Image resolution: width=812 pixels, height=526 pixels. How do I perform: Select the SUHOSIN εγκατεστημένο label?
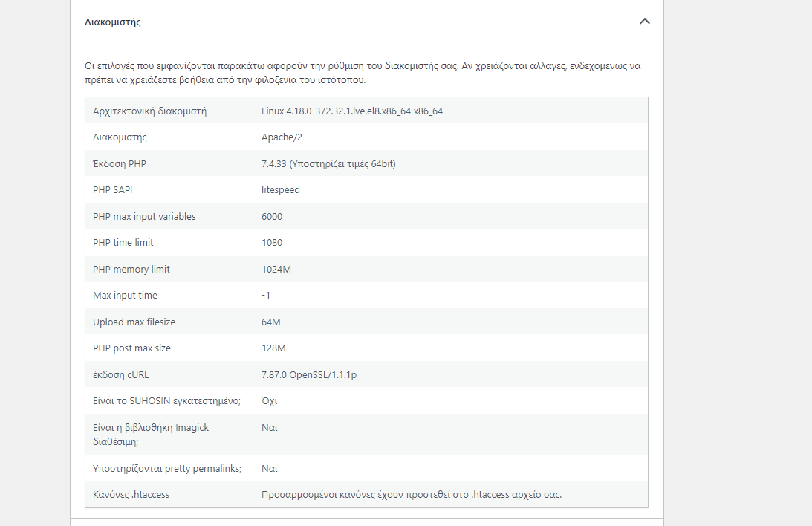pyautogui.click(x=166, y=400)
